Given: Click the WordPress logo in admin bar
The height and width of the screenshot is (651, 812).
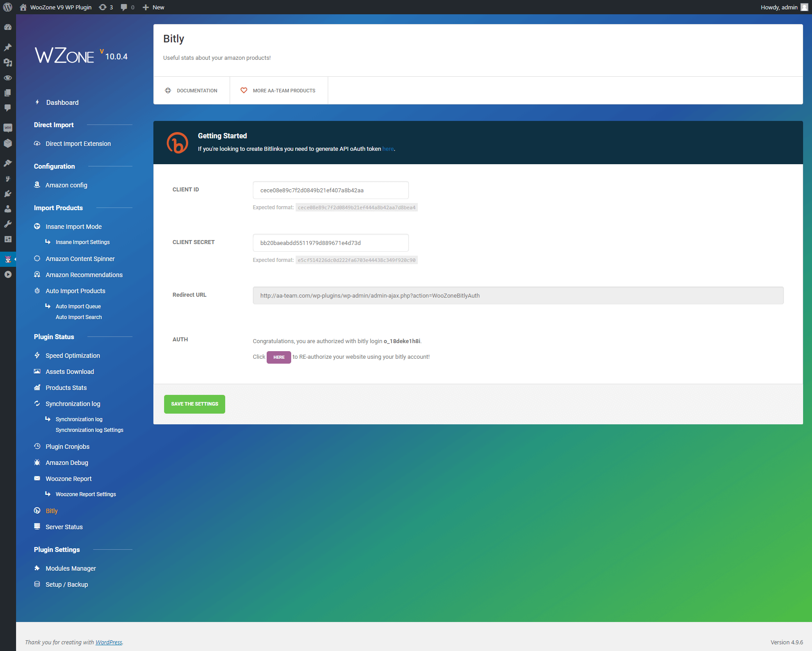Looking at the screenshot, I should tap(8, 7).
